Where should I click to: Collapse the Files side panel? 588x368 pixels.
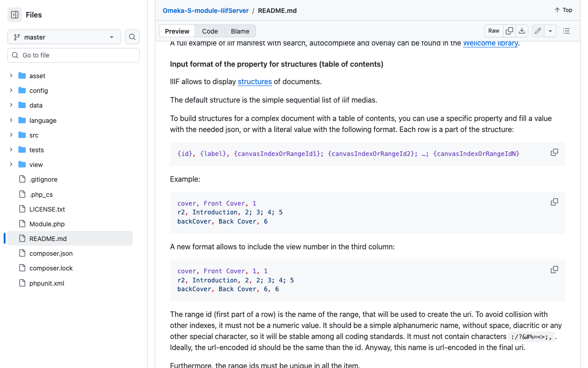(15, 15)
